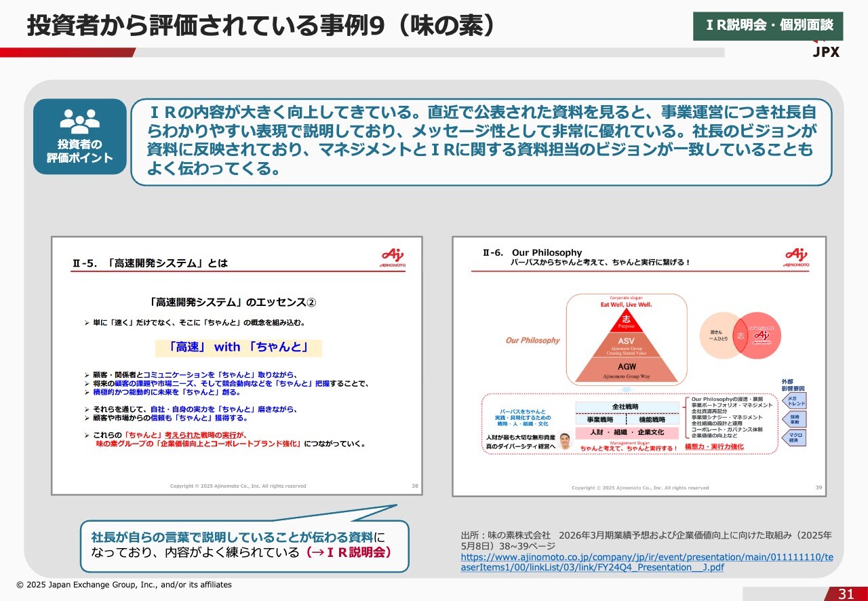The height and width of the screenshot is (601, 868).
Task: Select the red 志 Purpose pyramid tip
Action: tap(626, 320)
